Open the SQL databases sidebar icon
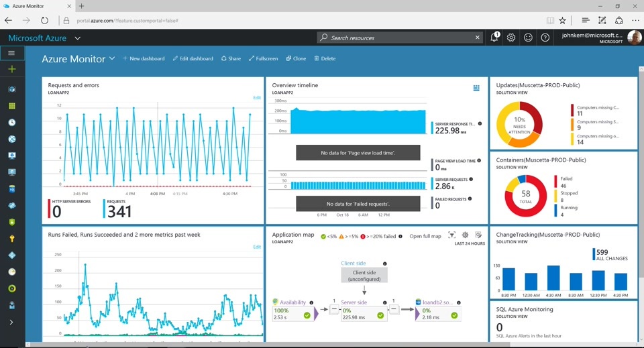644x348 pixels. click(12, 189)
